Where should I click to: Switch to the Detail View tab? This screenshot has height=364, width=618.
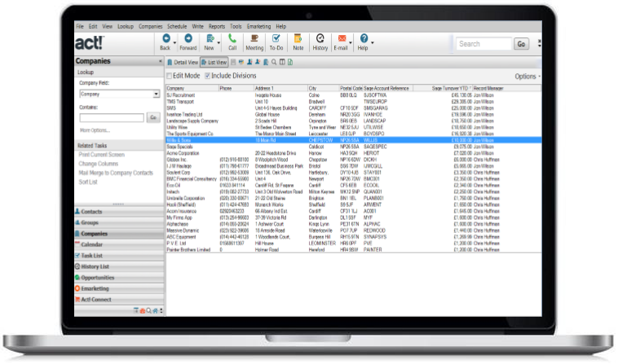[x=183, y=62]
